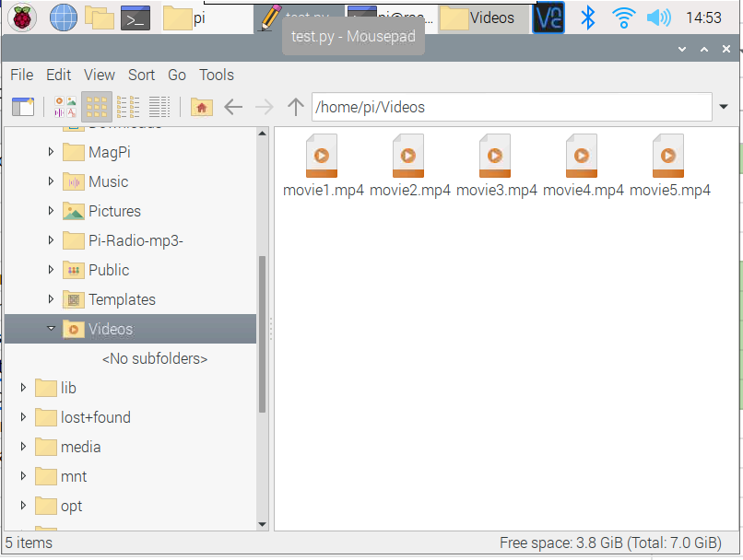Collapse the Videos folder tree
Image resolution: width=743 pixels, height=560 pixels.
tap(52, 329)
